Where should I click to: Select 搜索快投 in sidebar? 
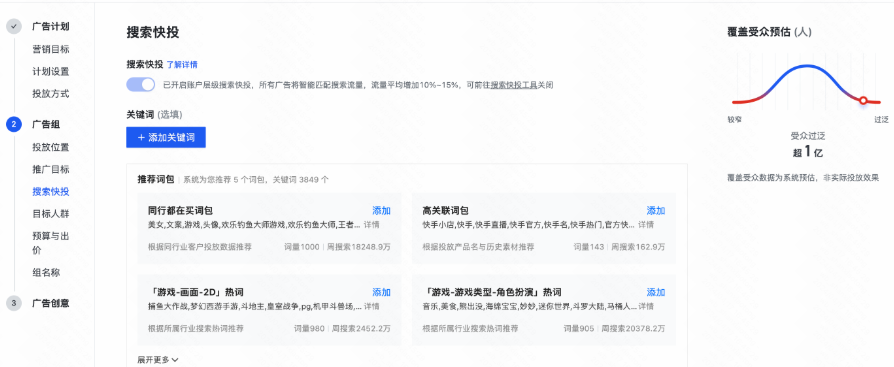(x=51, y=191)
